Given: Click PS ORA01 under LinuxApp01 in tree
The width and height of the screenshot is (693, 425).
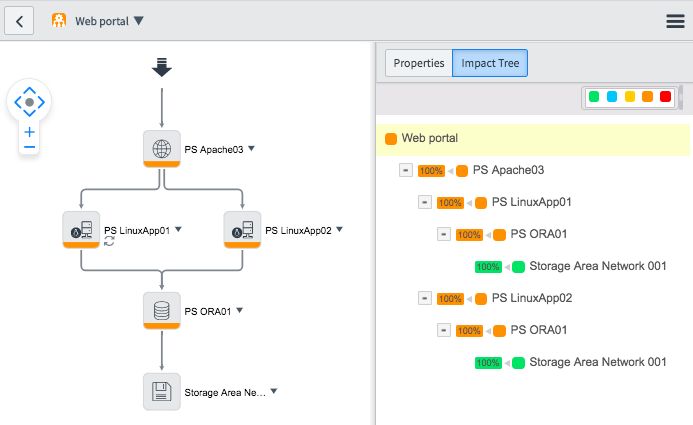Looking at the screenshot, I should tap(539, 234).
